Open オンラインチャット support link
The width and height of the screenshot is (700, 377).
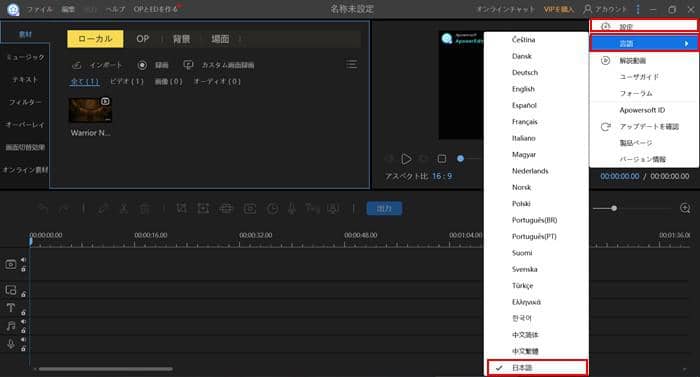click(x=505, y=9)
